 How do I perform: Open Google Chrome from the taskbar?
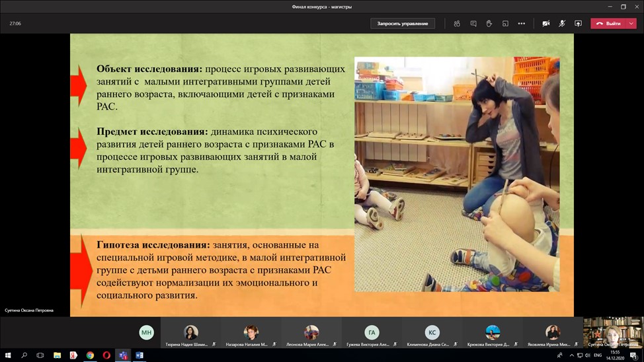(90, 355)
